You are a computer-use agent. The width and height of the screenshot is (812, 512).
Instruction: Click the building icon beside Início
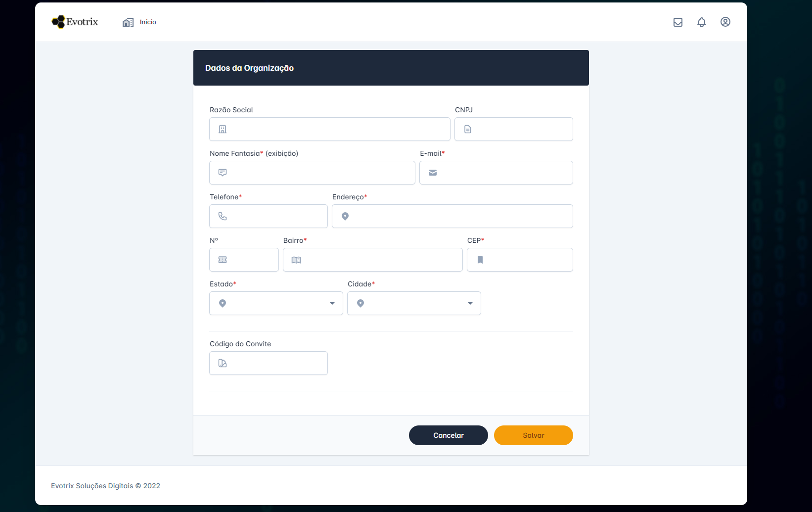click(128, 22)
